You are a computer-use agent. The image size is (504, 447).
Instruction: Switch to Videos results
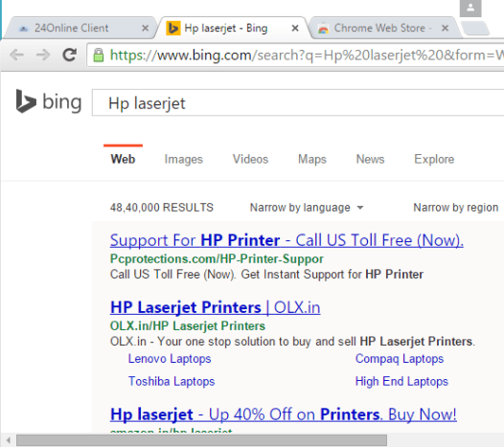[250, 159]
